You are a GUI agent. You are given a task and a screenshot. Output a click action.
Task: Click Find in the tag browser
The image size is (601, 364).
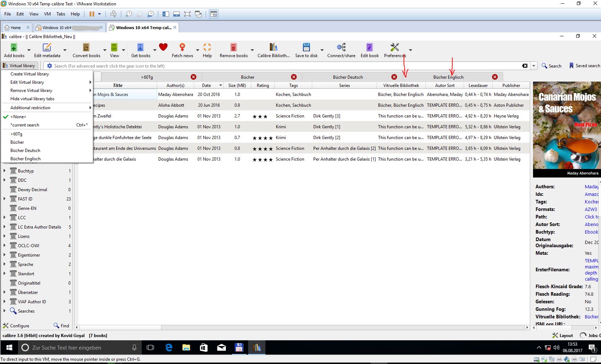coord(62,326)
